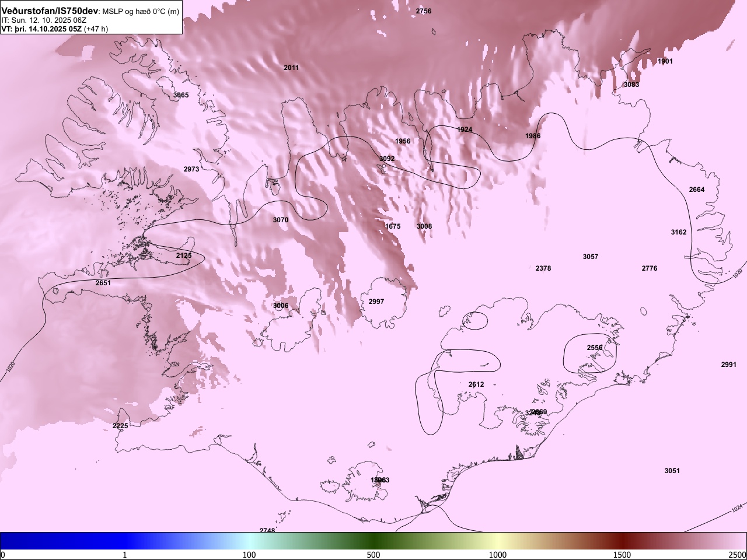Screen dimensions: 747x560
Task: Click the 3008 value label
Action: (x=424, y=226)
